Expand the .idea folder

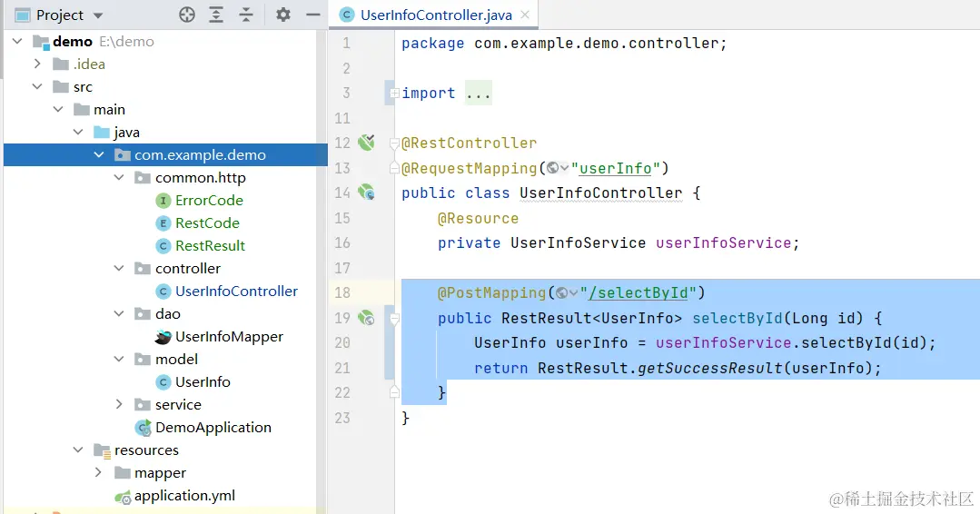(x=37, y=64)
